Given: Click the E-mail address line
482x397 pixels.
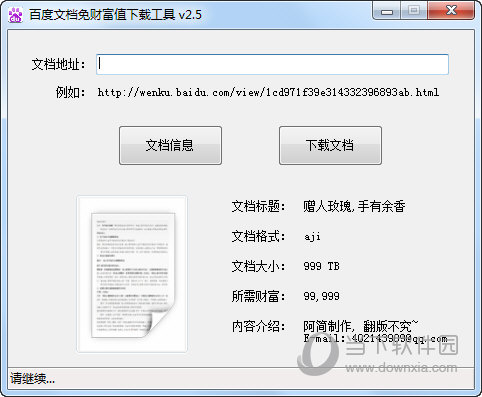Looking at the screenshot, I should [375, 339].
